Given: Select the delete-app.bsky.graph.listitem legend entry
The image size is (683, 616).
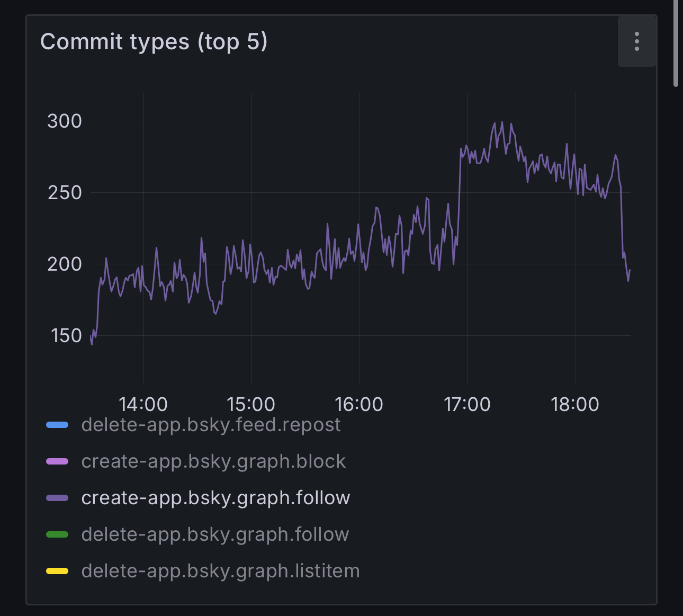Looking at the screenshot, I should coord(220,571).
